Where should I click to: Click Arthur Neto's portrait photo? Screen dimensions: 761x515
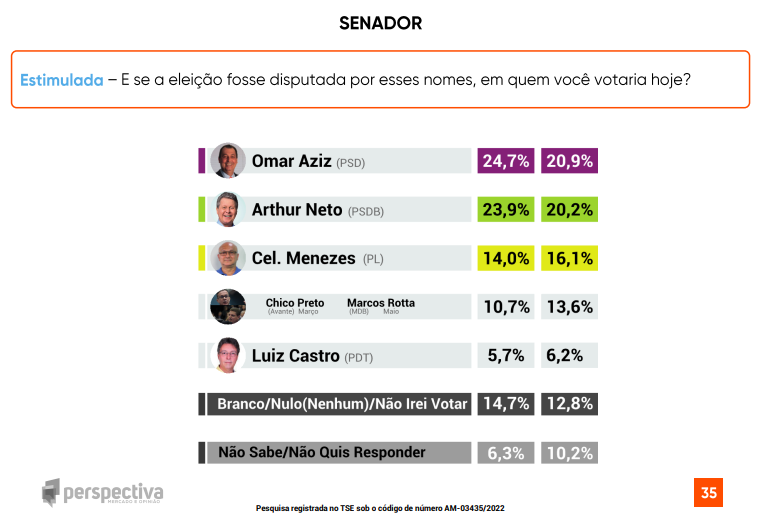[x=228, y=209]
